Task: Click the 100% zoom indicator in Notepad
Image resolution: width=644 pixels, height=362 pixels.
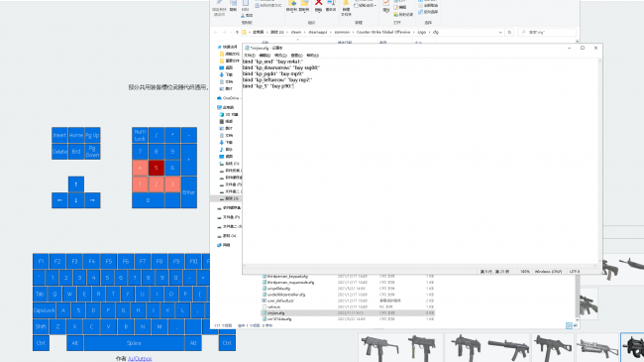Action: coord(525,272)
